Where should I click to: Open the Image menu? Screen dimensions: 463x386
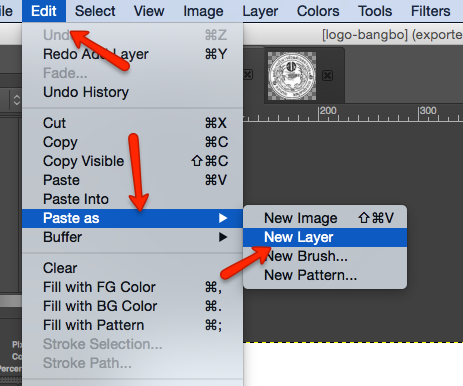[x=203, y=11]
